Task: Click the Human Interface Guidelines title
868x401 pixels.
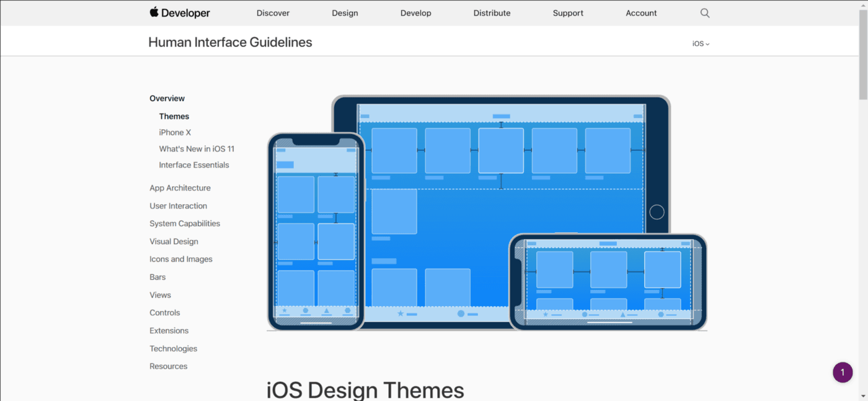Action: [x=230, y=42]
